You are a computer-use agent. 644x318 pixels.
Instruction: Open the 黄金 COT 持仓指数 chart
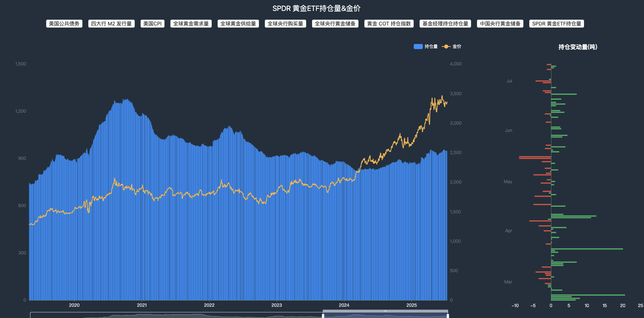point(389,24)
